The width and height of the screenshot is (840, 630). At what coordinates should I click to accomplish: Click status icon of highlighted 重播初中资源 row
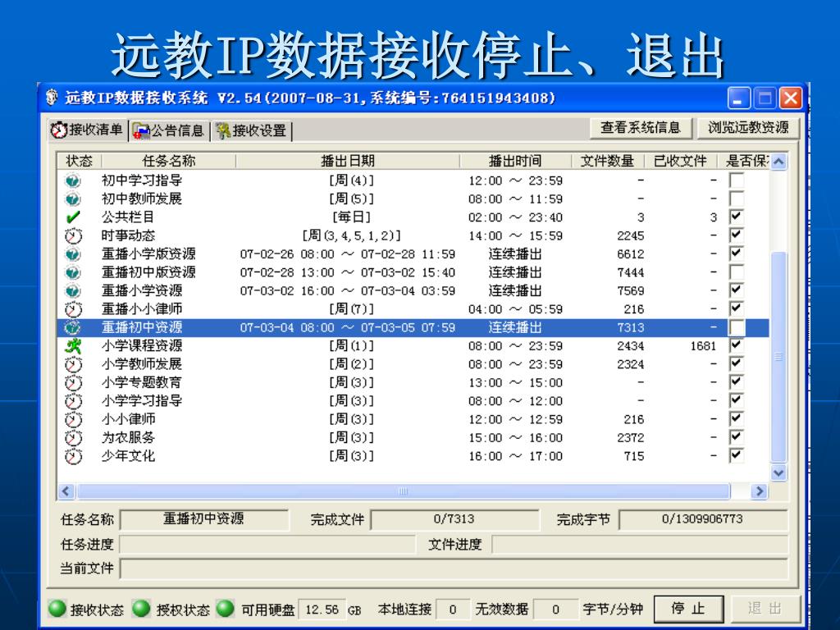click(73, 327)
